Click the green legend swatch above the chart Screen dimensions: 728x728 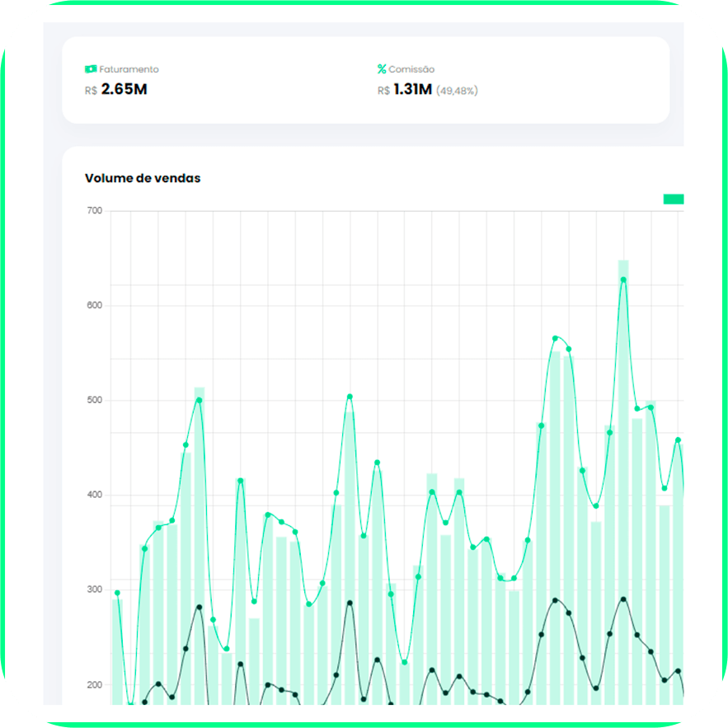pos(674,199)
